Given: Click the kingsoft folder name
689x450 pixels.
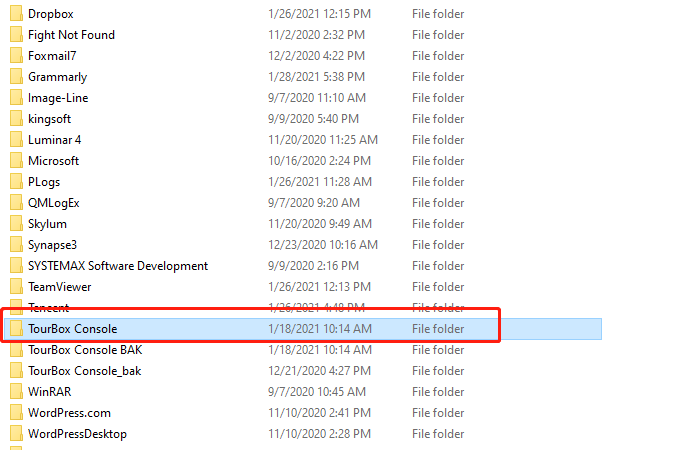Looking at the screenshot, I should pyautogui.click(x=49, y=119).
